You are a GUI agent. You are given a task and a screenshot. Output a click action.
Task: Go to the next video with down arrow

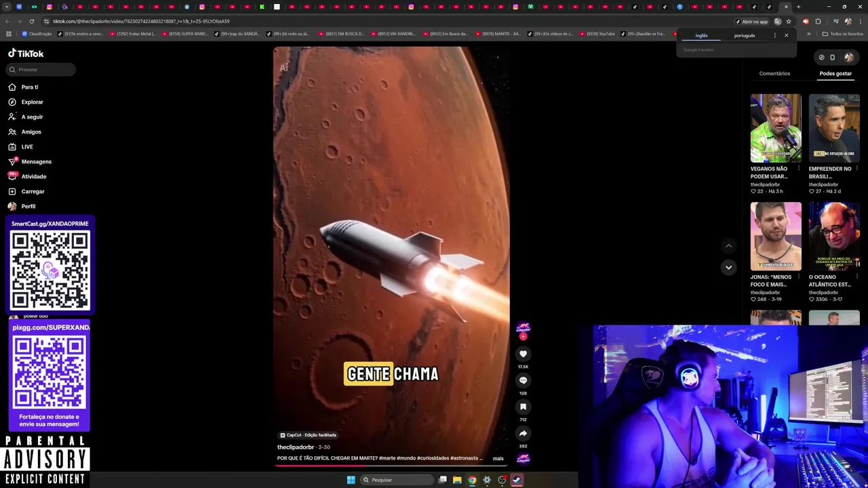pyautogui.click(x=728, y=267)
